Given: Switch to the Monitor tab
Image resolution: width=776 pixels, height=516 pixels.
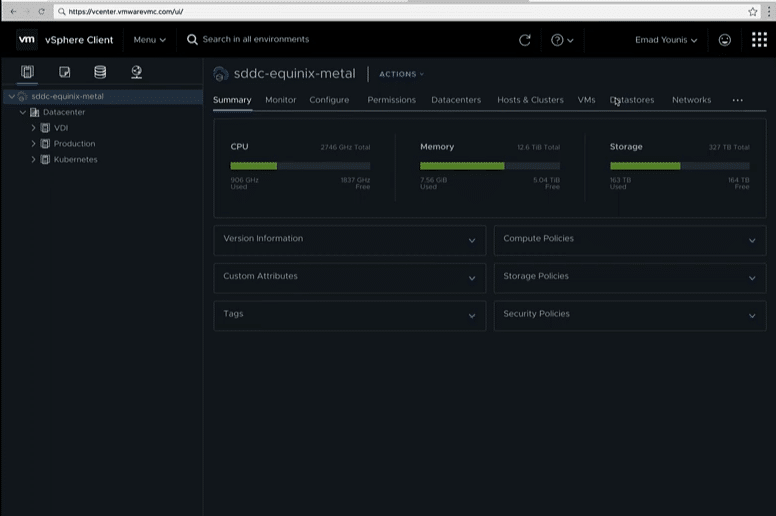Looking at the screenshot, I should [x=281, y=100].
